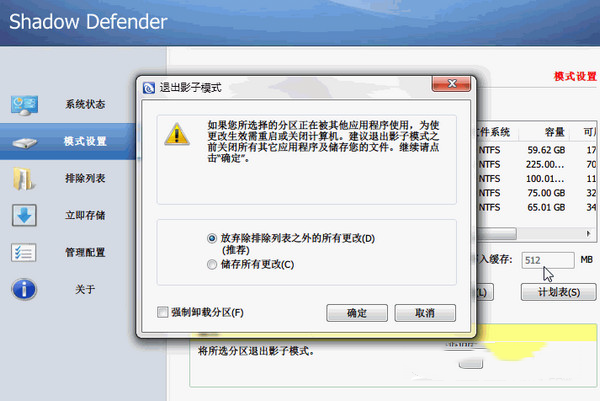This screenshot has width=600, height=401.
Task: Enable 强制卸载分区(F) checkbox
Action: point(163,312)
